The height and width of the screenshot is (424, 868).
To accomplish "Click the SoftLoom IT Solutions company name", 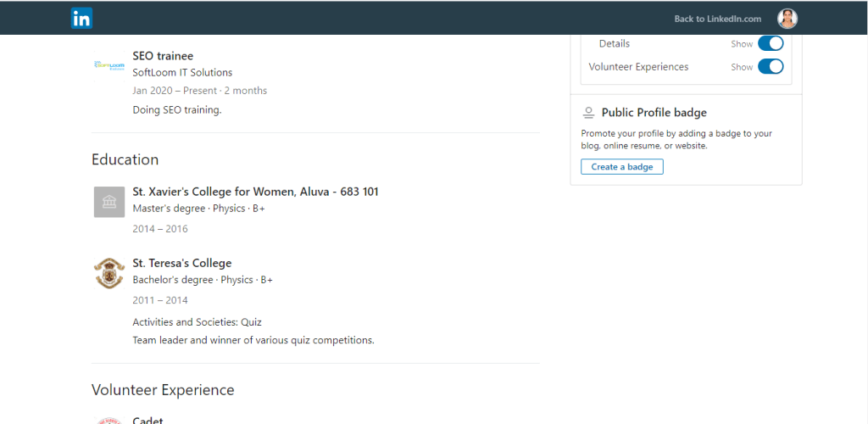I will click(x=182, y=73).
